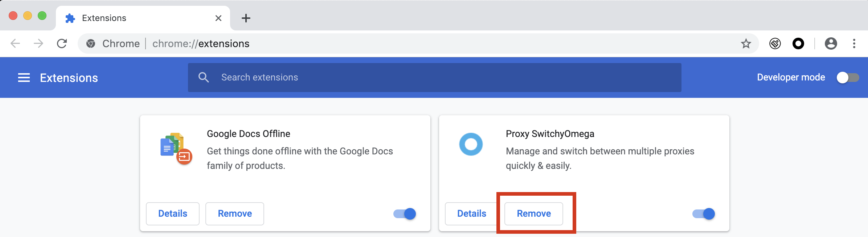Click the striped circular extension toolbar icon
This screenshot has height=237, width=868.
[775, 43]
